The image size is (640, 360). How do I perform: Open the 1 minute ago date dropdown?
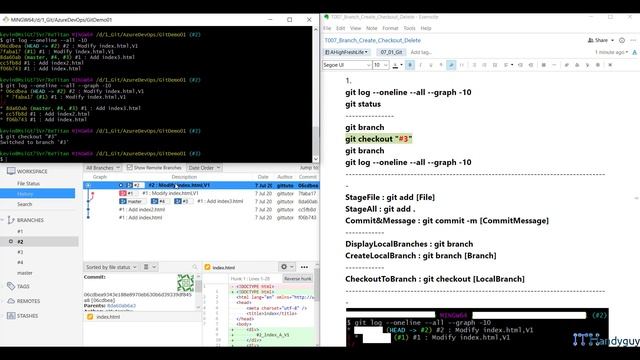pos(611,52)
